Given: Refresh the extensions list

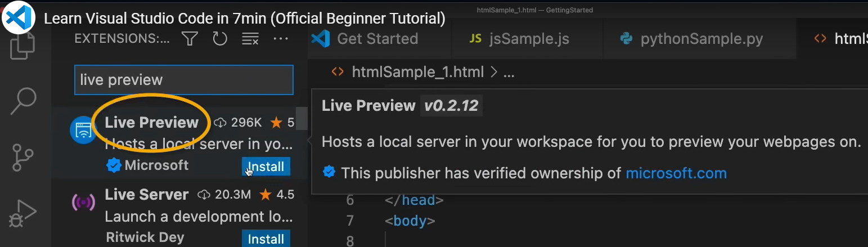Looking at the screenshot, I should click(219, 38).
